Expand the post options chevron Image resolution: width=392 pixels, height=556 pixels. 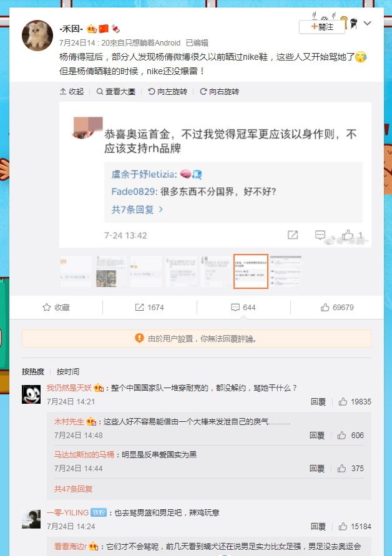point(368,24)
